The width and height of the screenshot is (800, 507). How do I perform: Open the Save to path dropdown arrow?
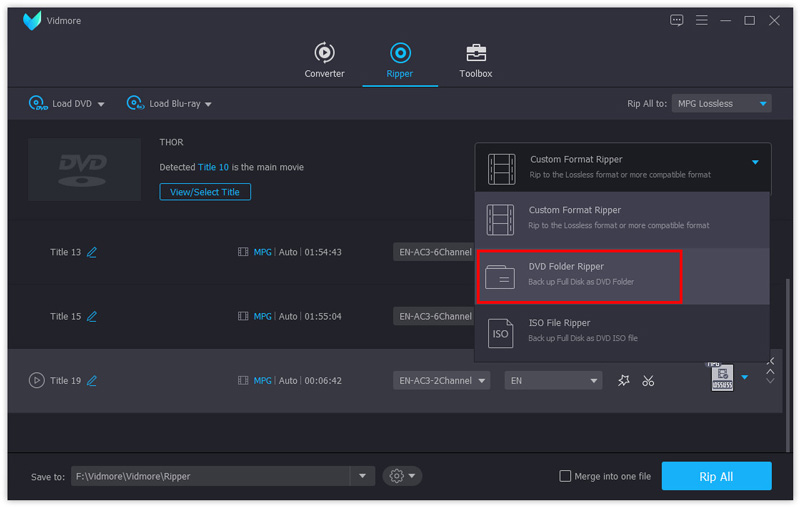click(x=362, y=477)
